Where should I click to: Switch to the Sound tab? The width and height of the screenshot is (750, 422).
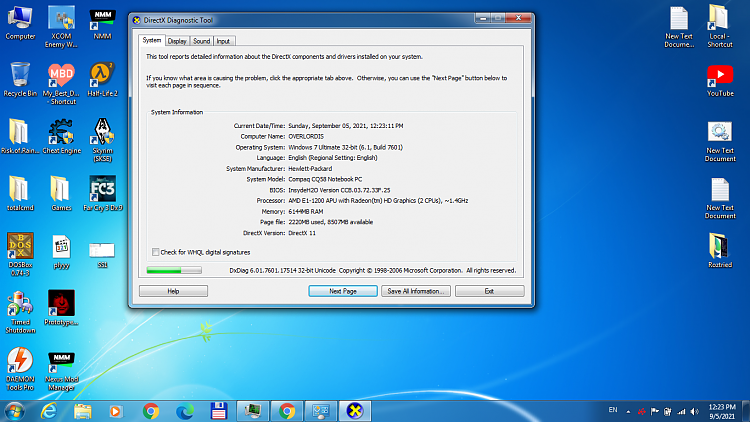pos(201,41)
